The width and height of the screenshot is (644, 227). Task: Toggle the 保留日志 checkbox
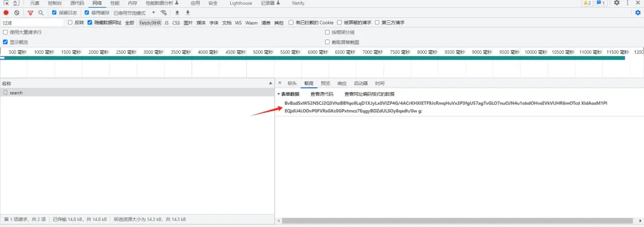click(54, 13)
